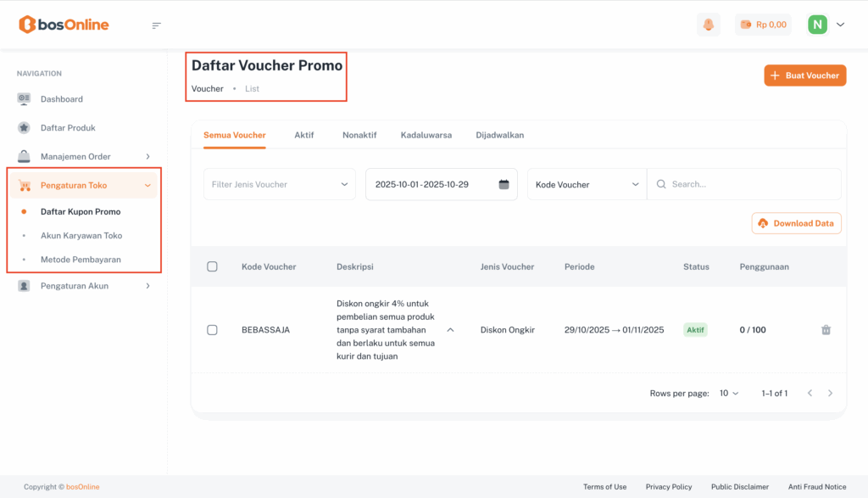The height and width of the screenshot is (498, 868).
Task: Open the Filter Jenis Voucher dropdown
Action: tap(279, 184)
